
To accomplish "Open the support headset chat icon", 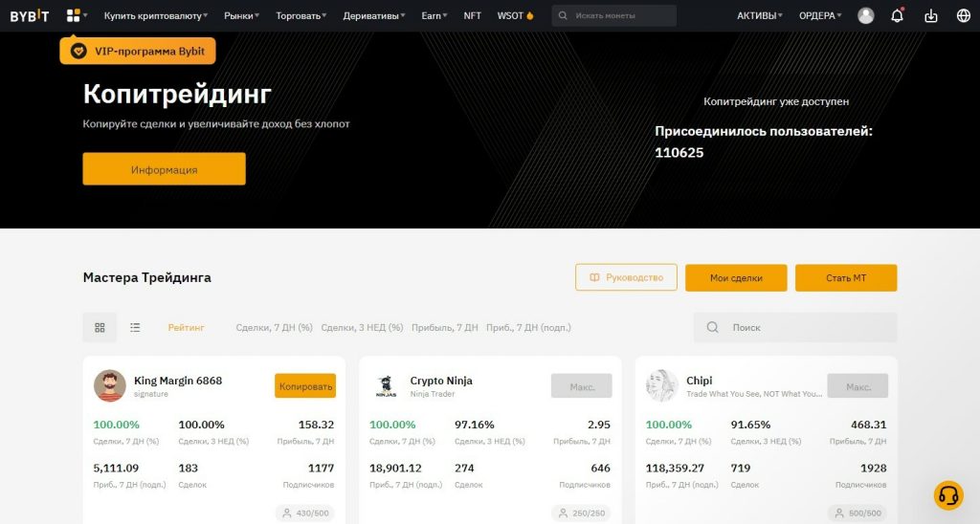I will click(x=948, y=495).
